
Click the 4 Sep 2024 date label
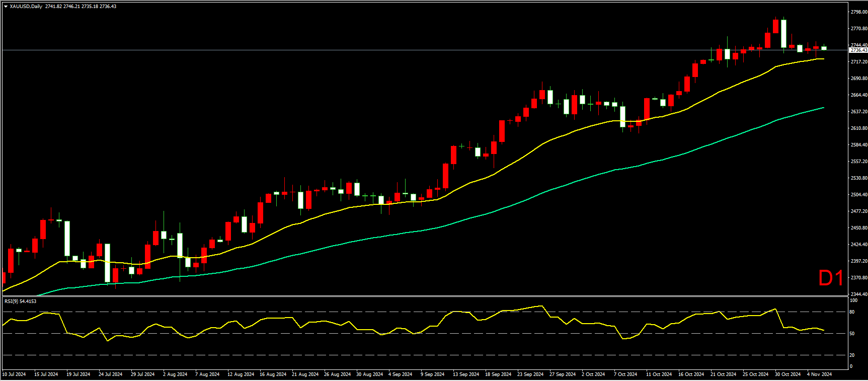[401, 374]
